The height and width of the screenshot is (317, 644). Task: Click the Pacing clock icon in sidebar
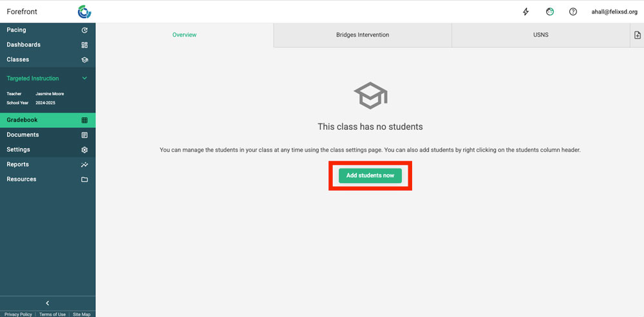tap(84, 30)
